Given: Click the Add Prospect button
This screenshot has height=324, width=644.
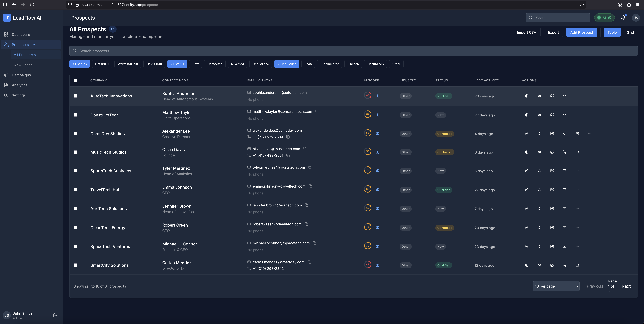Looking at the screenshot, I should (581, 32).
